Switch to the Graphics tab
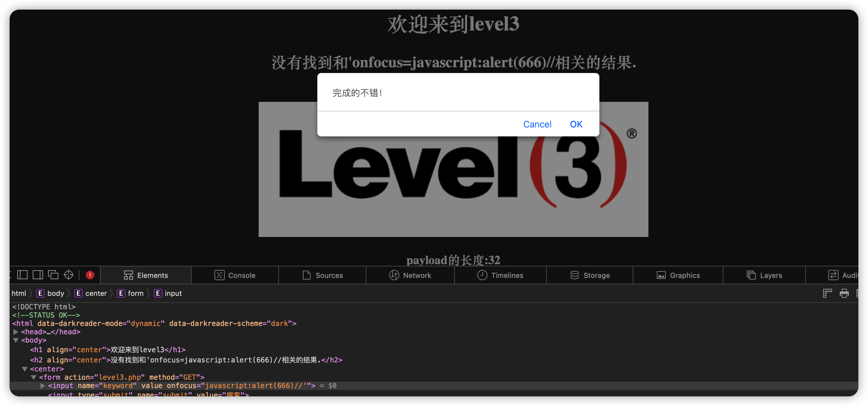868x406 pixels. [x=678, y=275]
